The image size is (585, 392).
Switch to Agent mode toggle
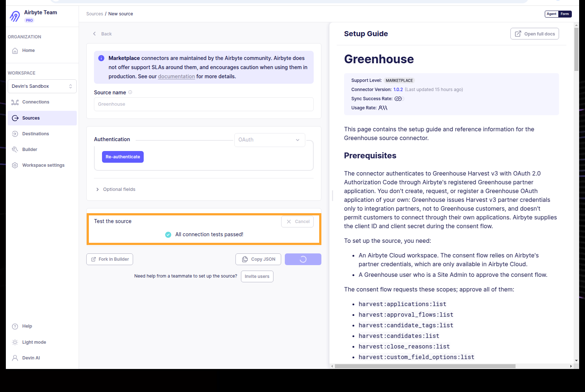coord(551,14)
